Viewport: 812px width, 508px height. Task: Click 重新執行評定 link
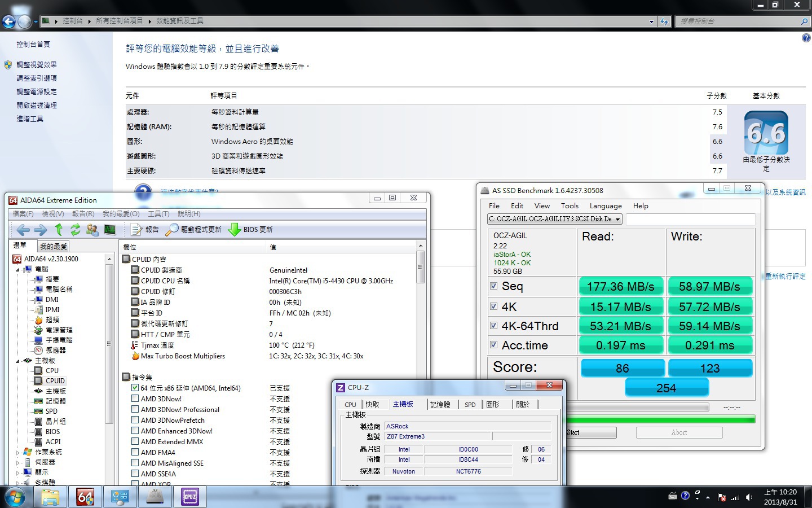[x=785, y=277]
